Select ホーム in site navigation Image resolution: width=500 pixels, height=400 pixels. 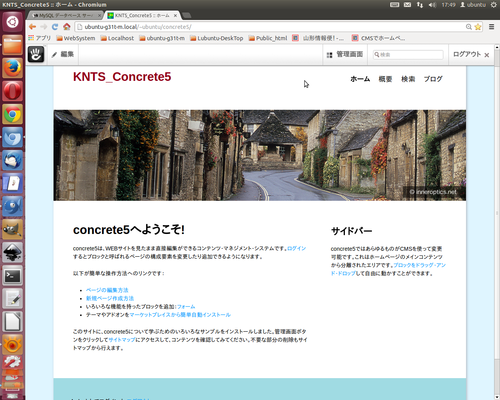click(x=360, y=79)
